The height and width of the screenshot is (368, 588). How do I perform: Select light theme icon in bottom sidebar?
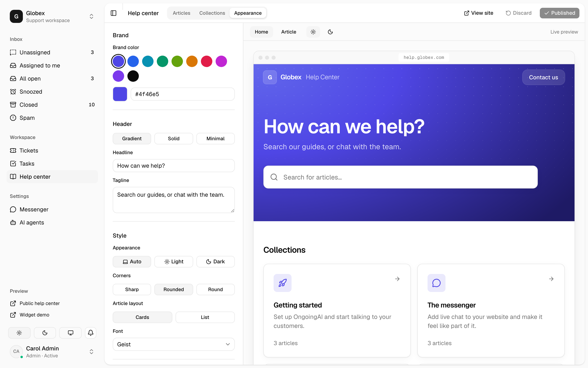[19, 333]
